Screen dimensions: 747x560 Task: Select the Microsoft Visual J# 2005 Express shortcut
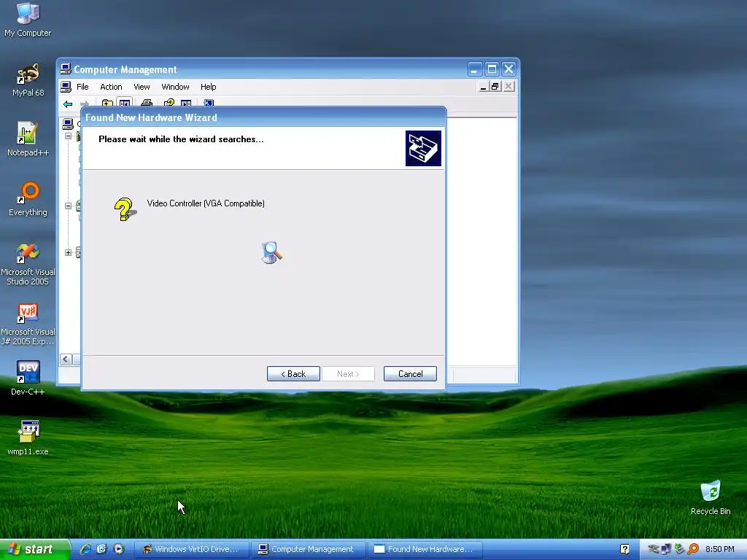(28, 324)
